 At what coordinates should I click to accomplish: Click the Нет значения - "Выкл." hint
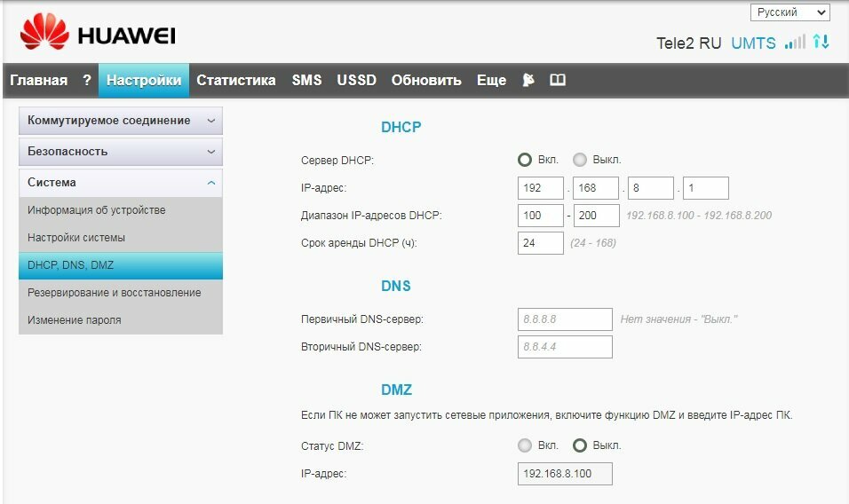679,319
